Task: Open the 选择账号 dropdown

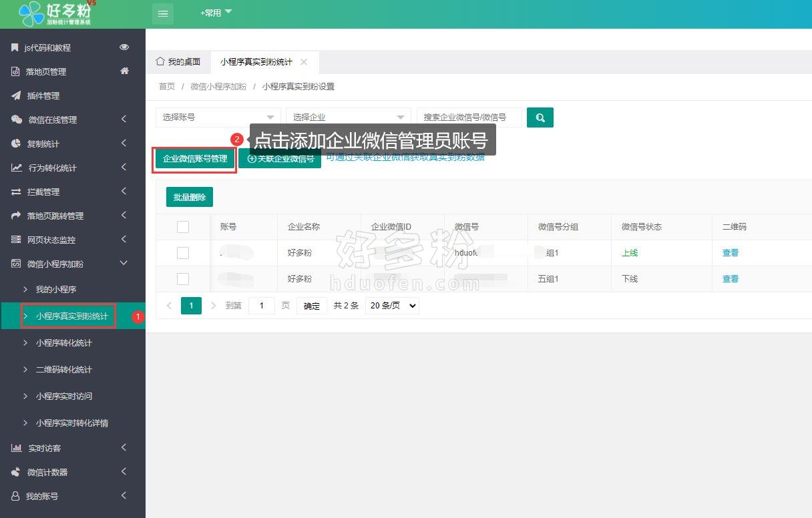Action: tap(218, 117)
